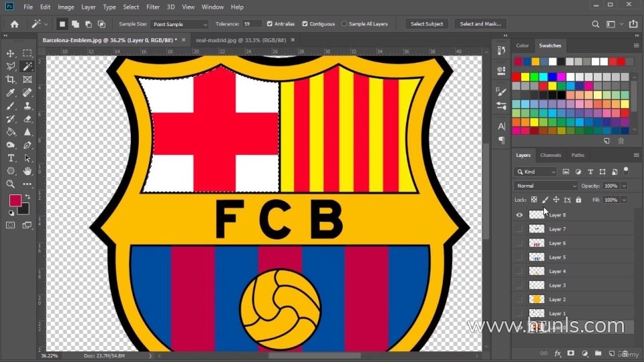The image size is (644, 362).
Task: Select the Horizontal Type tool
Action: 11,158
